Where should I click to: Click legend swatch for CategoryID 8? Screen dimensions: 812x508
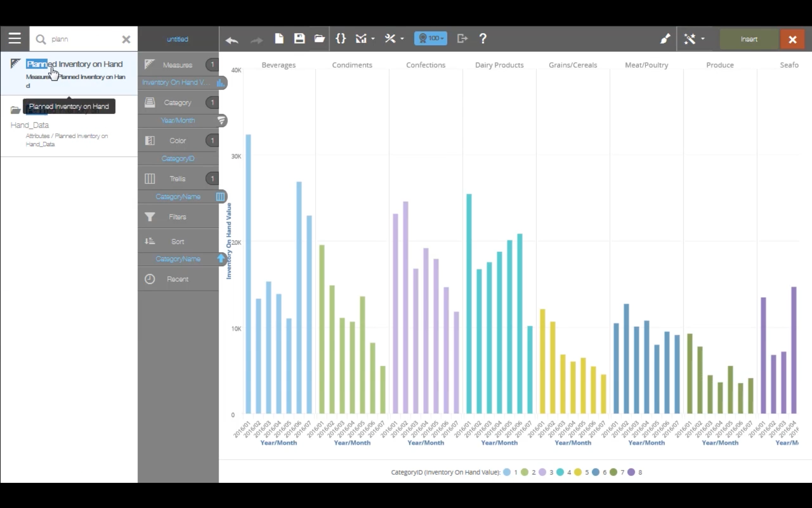click(631, 472)
